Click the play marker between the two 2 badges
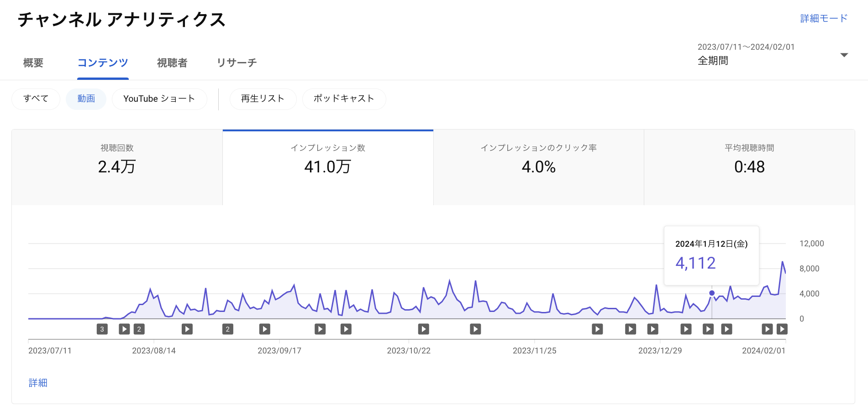 pyautogui.click(x=187, y=329)
